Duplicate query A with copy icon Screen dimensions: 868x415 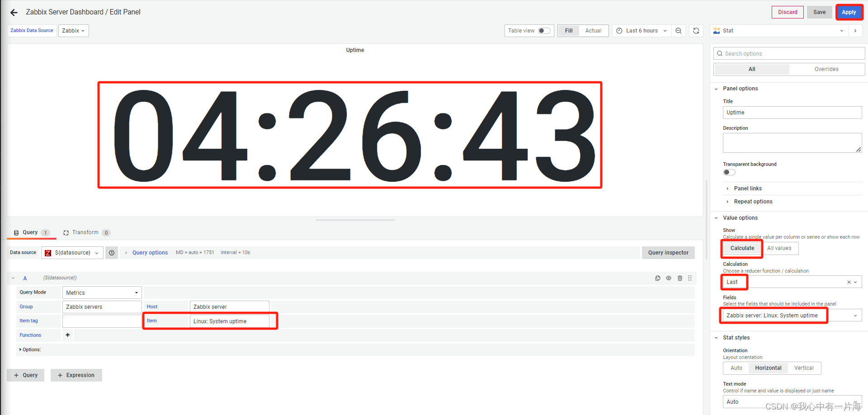(x=658, y=278)
